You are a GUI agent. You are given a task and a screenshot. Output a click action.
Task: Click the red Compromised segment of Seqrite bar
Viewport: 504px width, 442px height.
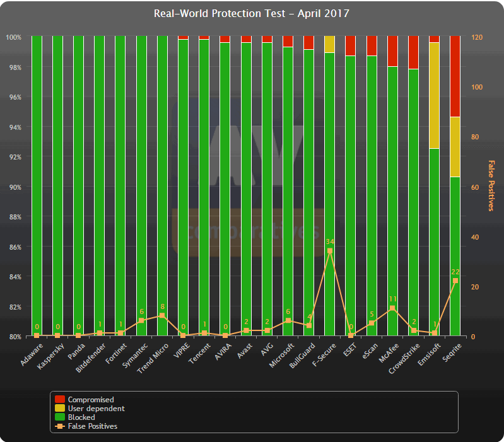click(455, 76)
